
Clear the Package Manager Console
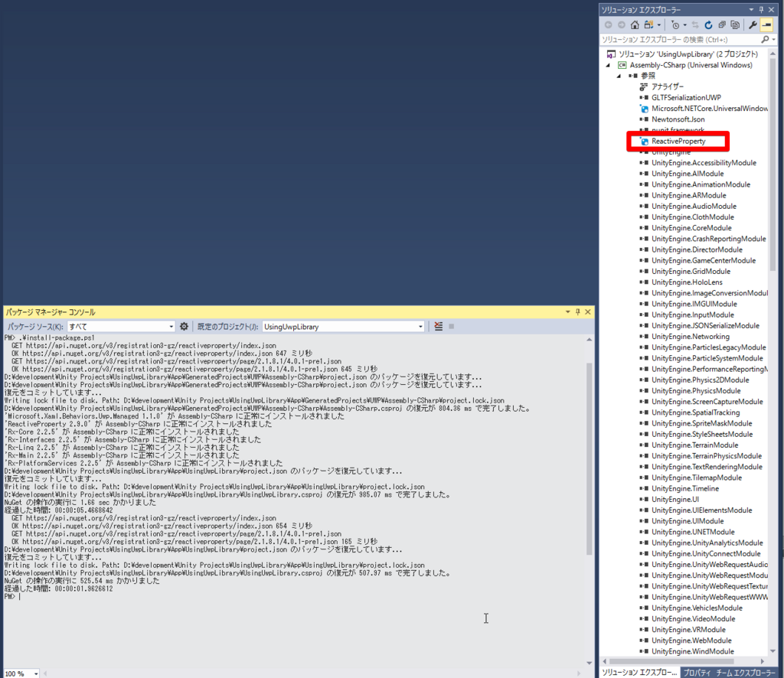(x=439, y=327)
